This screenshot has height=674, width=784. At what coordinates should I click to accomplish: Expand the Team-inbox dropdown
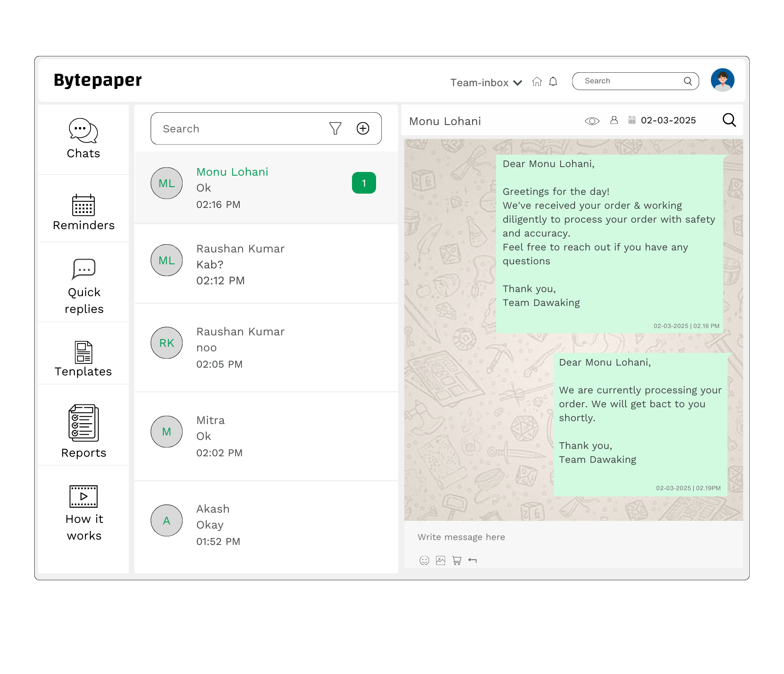486,83
